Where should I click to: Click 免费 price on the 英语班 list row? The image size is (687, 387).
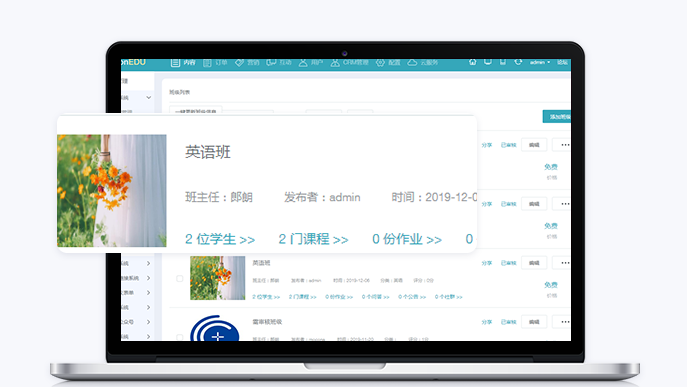click(x=551, y=285)
